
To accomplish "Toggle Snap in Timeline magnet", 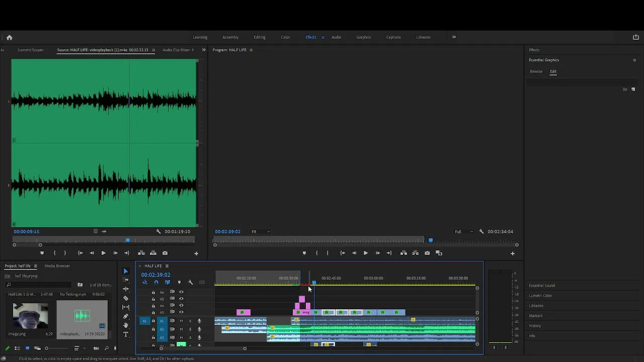I will point(156,283).
